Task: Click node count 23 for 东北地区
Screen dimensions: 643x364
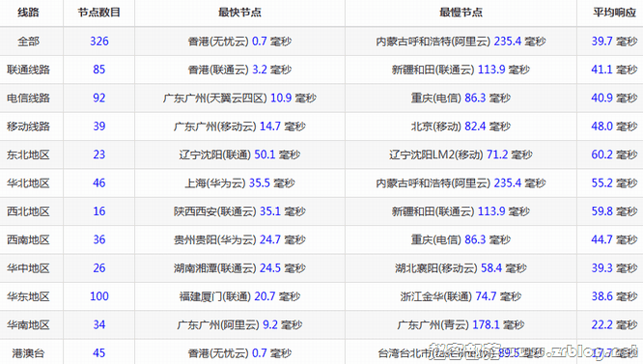Action: 99,154
